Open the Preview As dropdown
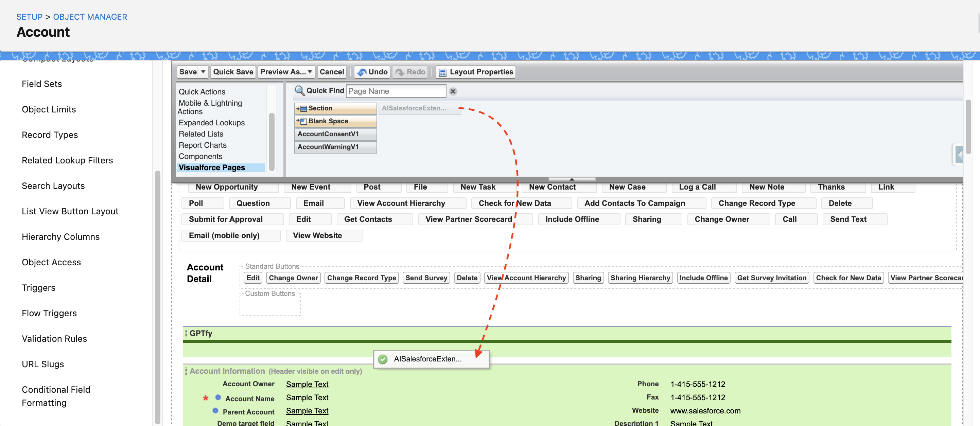 pyautogui.click(x=286, y=72)
